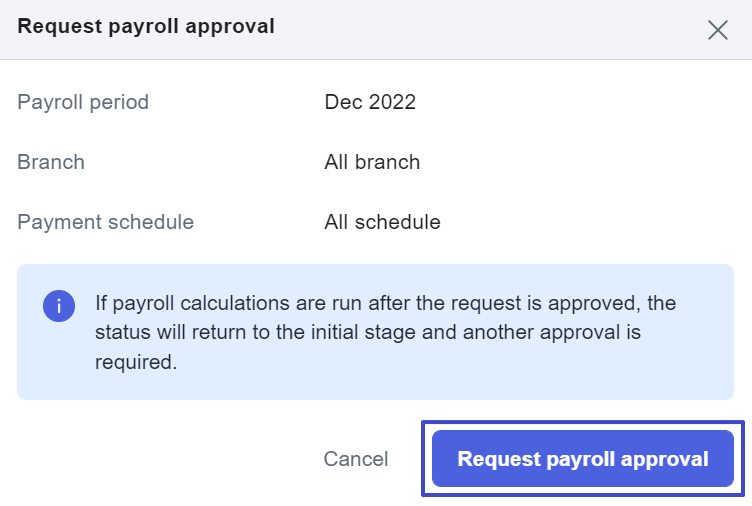Viewport: 752px width, 506px height.
Task: Click the 'status will return' message line
Action: [x=368, y=332]
